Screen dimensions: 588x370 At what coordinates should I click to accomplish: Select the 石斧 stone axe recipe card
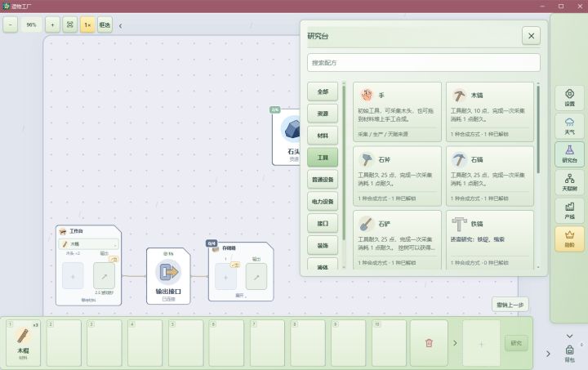click(x=397, y=176)
